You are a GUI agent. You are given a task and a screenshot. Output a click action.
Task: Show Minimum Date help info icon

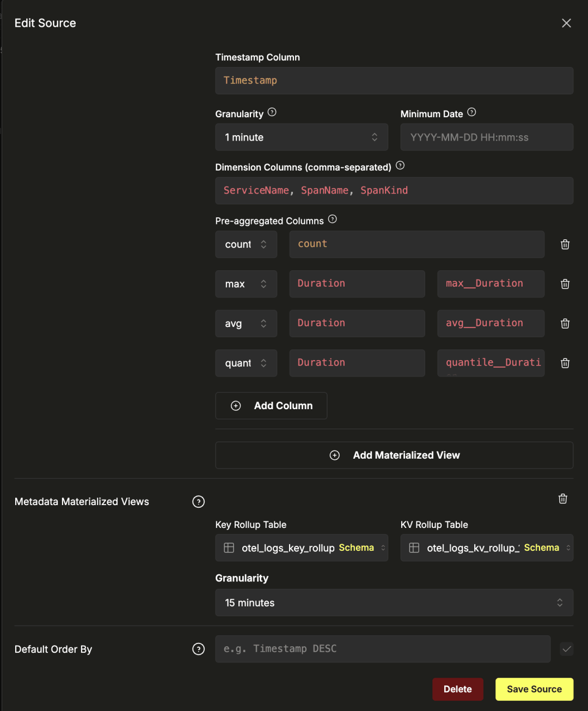pos(471,112)
